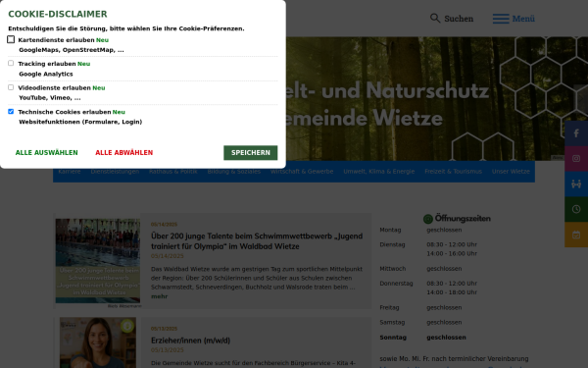Click the 'Google Analytics' description text

46,74
